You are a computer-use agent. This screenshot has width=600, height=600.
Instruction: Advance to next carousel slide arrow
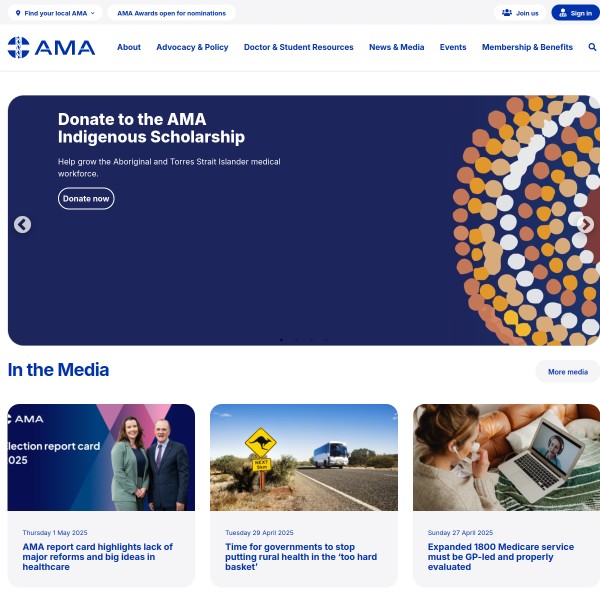point(585,225)
